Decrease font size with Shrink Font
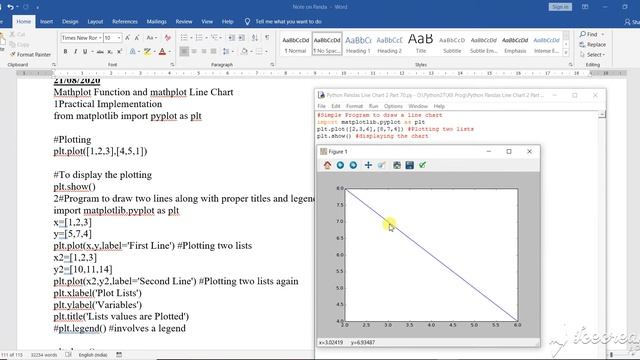Screen dimensions: 640x360 click(x=137, y=38)
